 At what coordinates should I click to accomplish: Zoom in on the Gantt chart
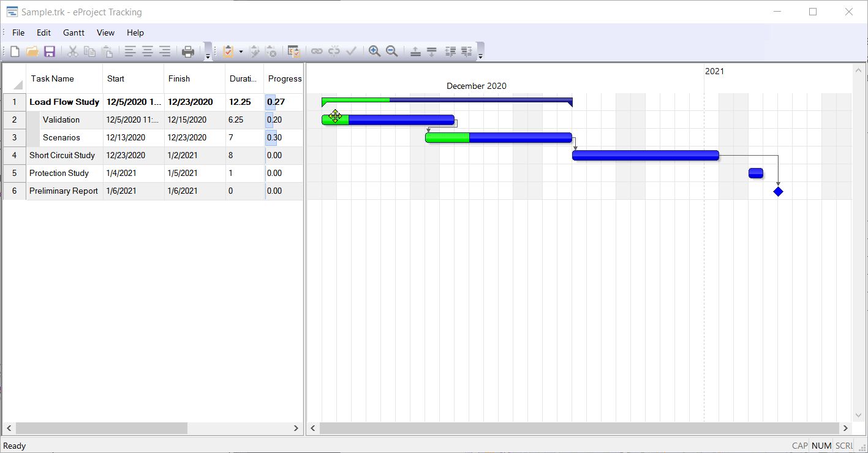tap(375, 51)
